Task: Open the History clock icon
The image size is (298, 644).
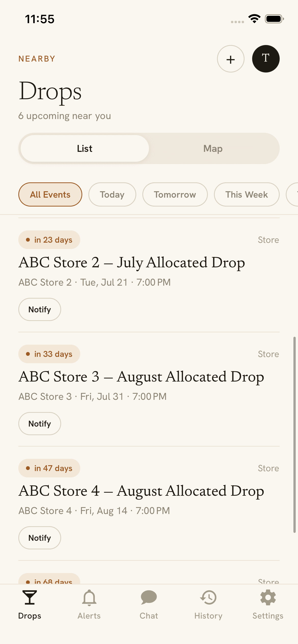Action: click(208, 597)
